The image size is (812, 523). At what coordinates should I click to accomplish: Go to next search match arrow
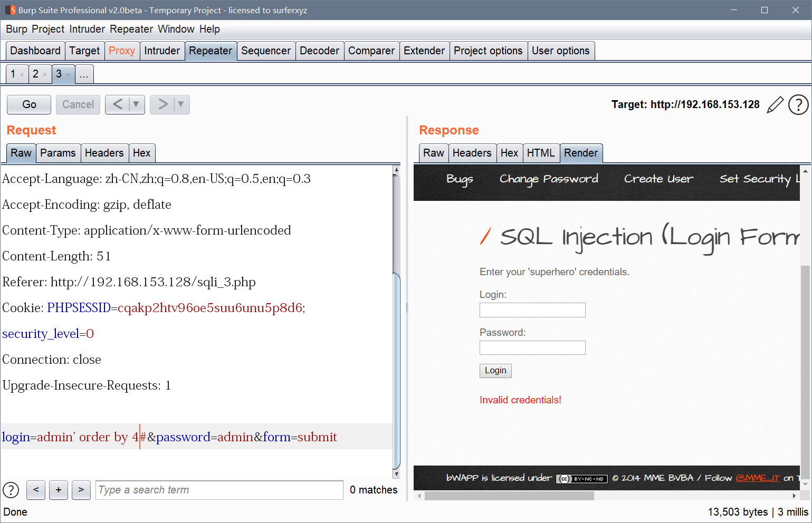[81, 490]
